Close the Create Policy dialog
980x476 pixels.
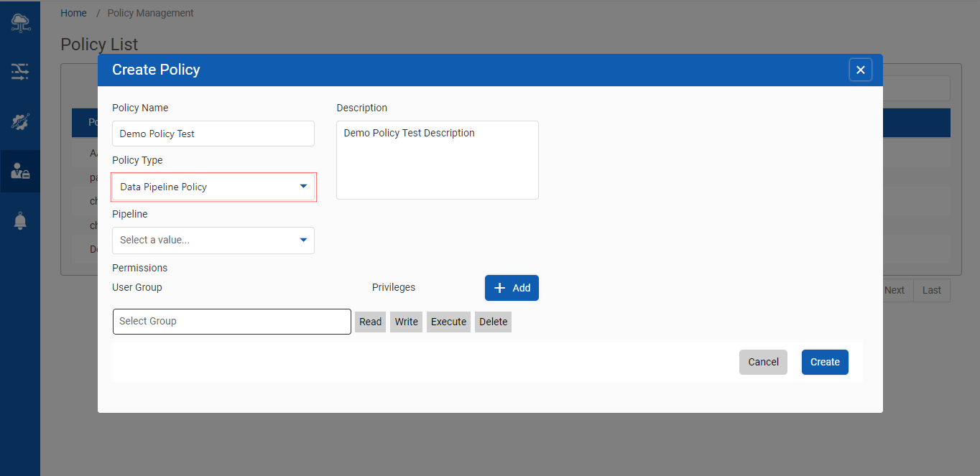(860, 70)
